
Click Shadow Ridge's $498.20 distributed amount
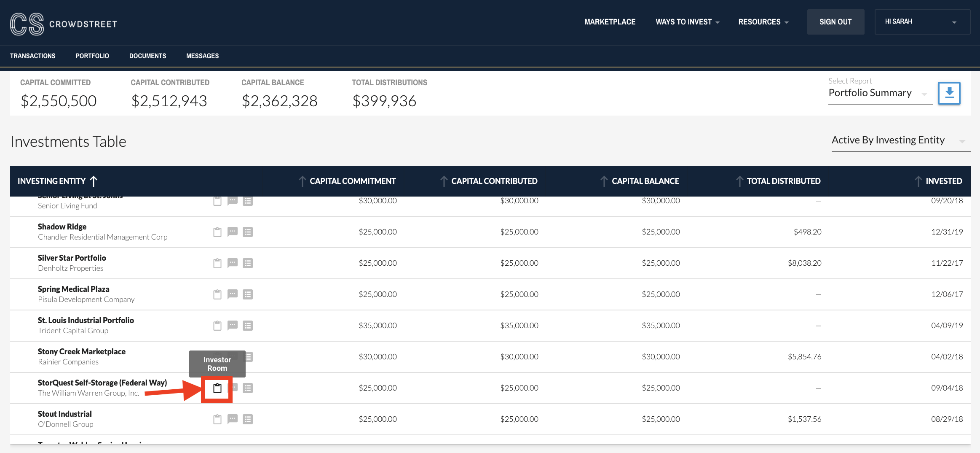click(x=808, y=232)
